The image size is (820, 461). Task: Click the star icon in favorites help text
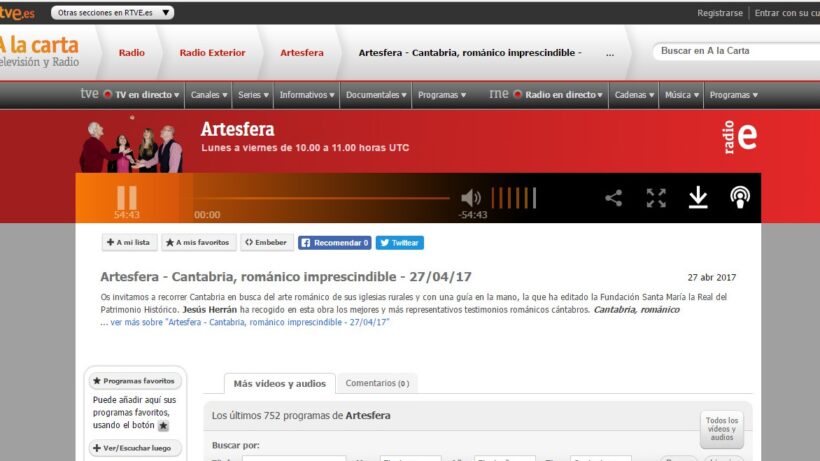[x=163, y=425]
